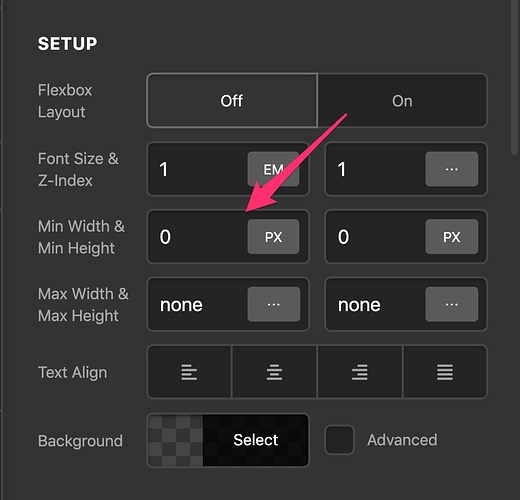Click the transparent background color swatch

[176, 440]
